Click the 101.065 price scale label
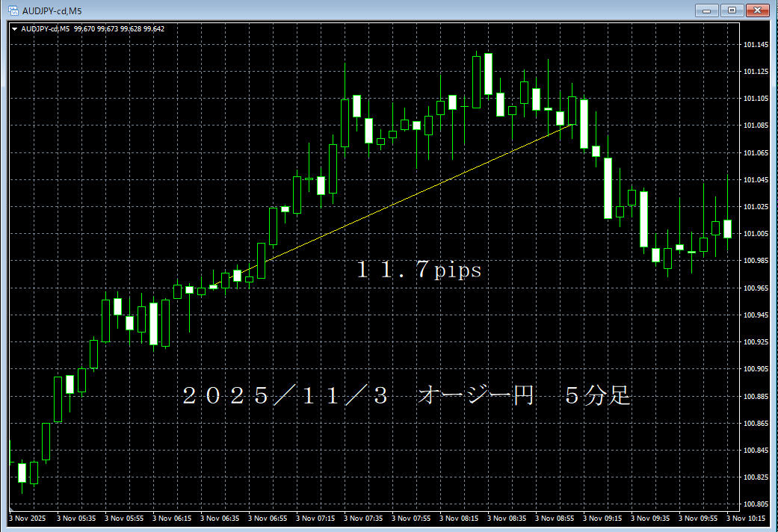Screen dimensions: 778x532 [x=756, y=153]
